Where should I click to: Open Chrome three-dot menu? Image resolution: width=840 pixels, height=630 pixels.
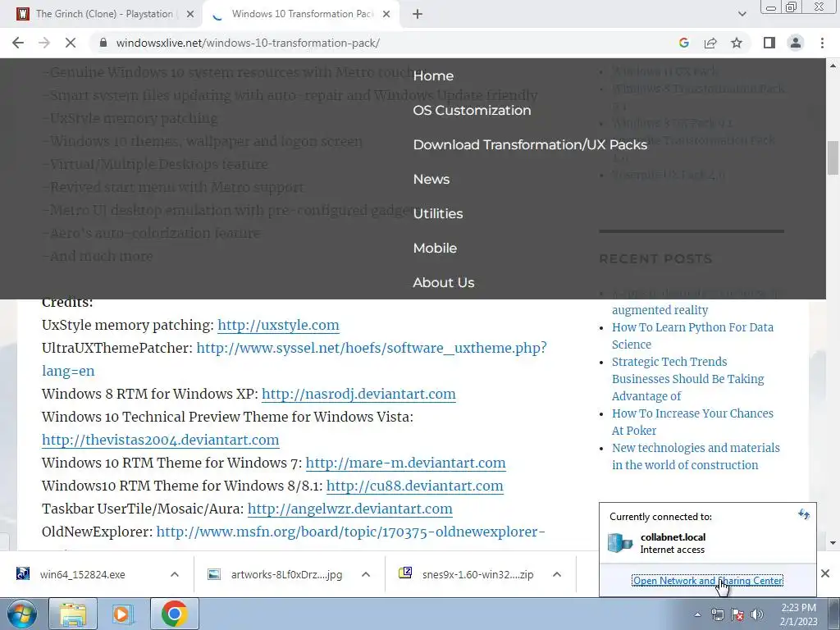click(822, 43)
